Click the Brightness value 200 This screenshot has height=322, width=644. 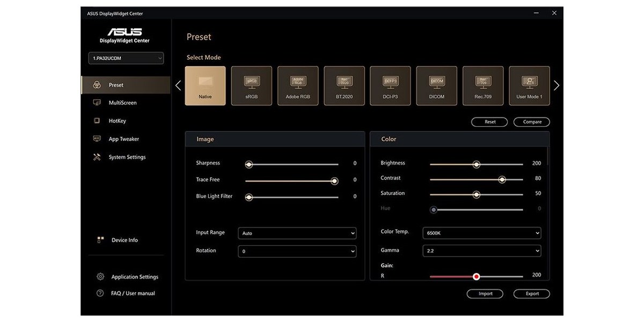(537, 163)
